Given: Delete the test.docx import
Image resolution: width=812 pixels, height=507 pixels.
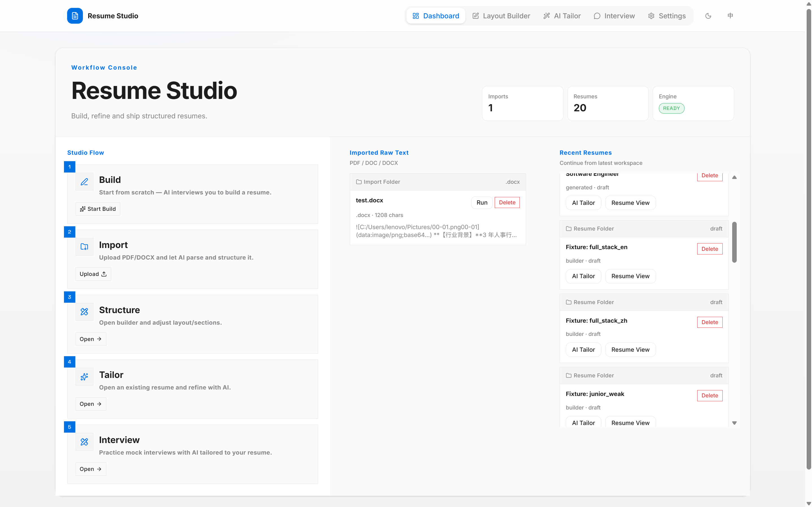Looking at the screenshot, I should 507,203.
